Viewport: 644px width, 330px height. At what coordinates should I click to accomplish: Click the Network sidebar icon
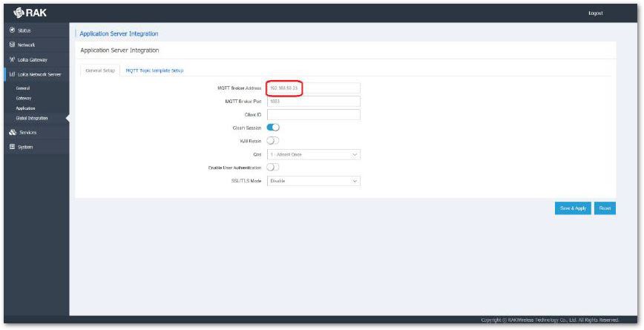12,44
